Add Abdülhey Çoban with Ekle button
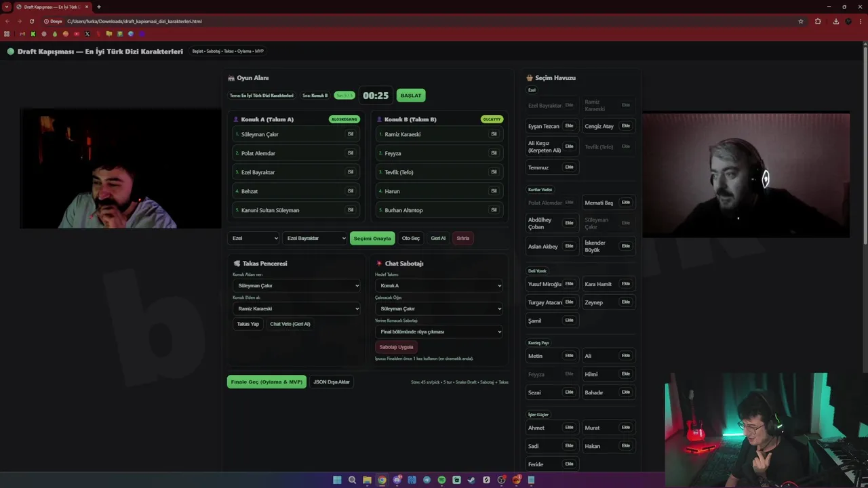868x488 pixels. (x=570, y=223)
